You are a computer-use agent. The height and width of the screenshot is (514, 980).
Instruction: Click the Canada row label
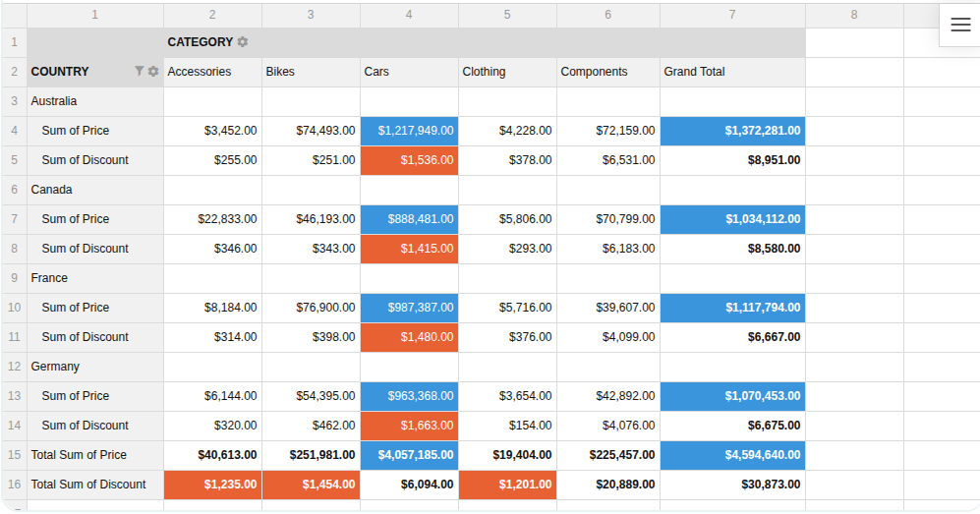[x=51, y=190]
